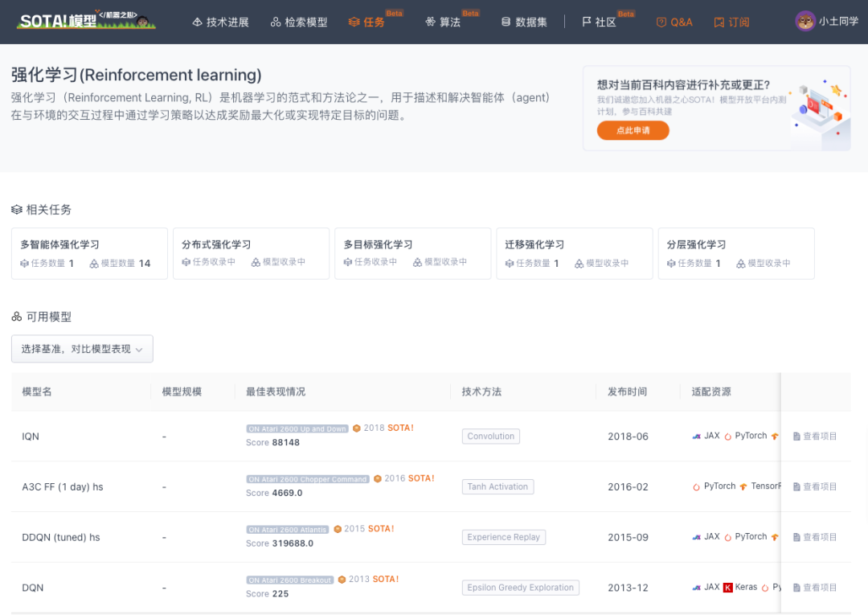Open the 分布式强化学习 task card
The height and width of the screenshot is (615, 868).
point(251,253)
